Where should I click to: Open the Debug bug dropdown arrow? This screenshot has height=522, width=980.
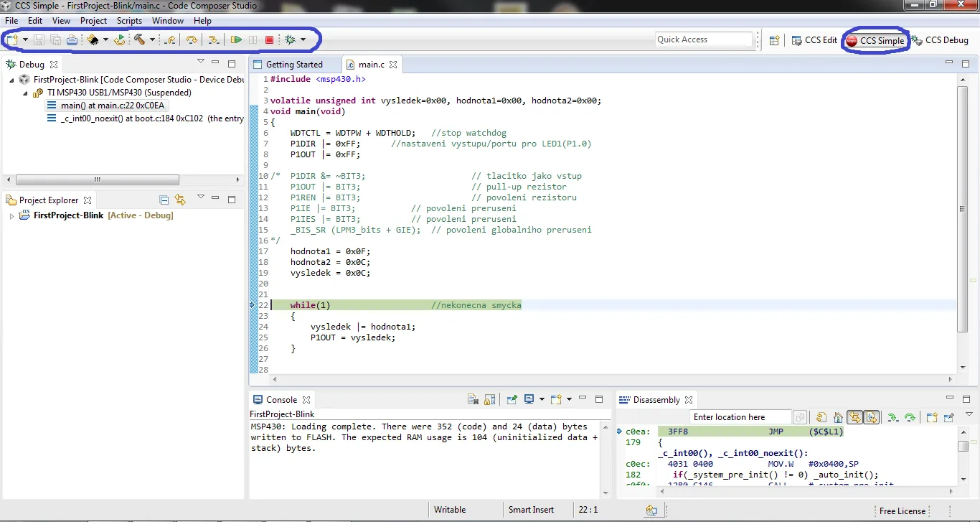303,39
